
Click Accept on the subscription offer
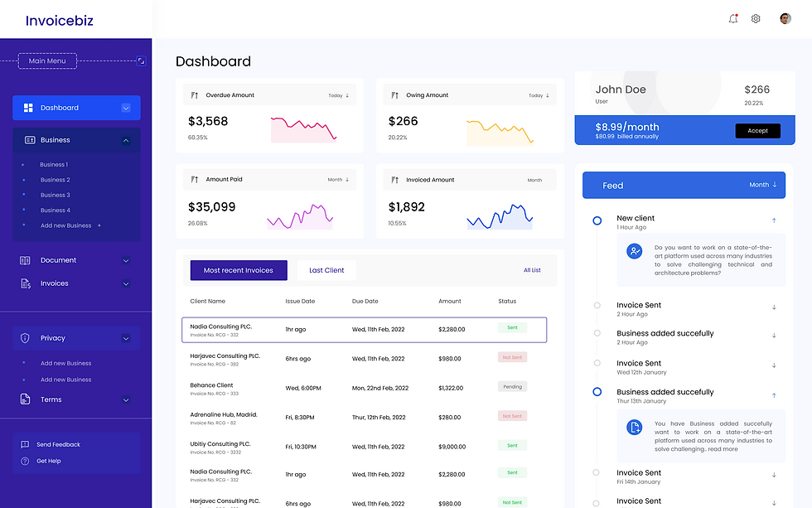(757, 130)
